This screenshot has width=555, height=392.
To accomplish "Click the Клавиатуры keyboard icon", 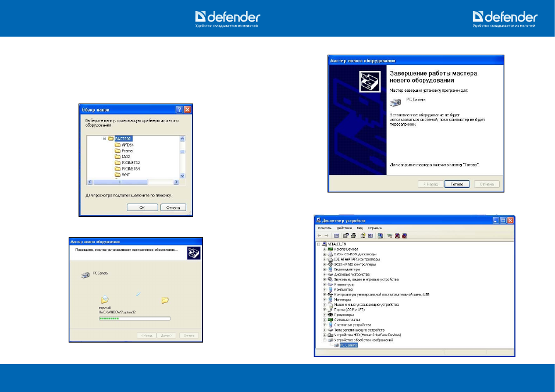I will [330, 284].
